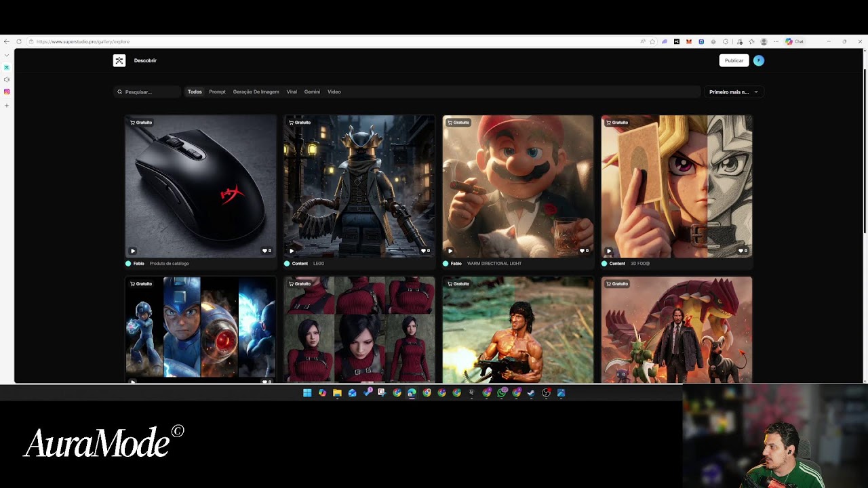Screen dimensions: 868x488
Task: Open the browser settings ellipsis menu
Action: pos(776,41)
